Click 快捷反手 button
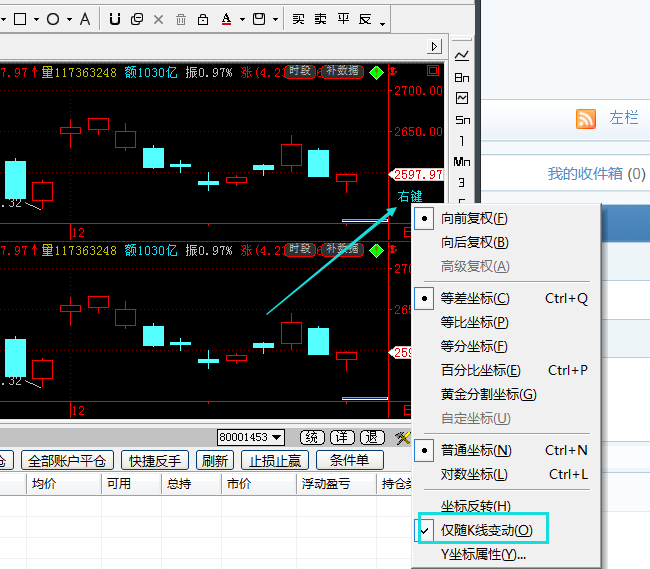 point(155,460)
